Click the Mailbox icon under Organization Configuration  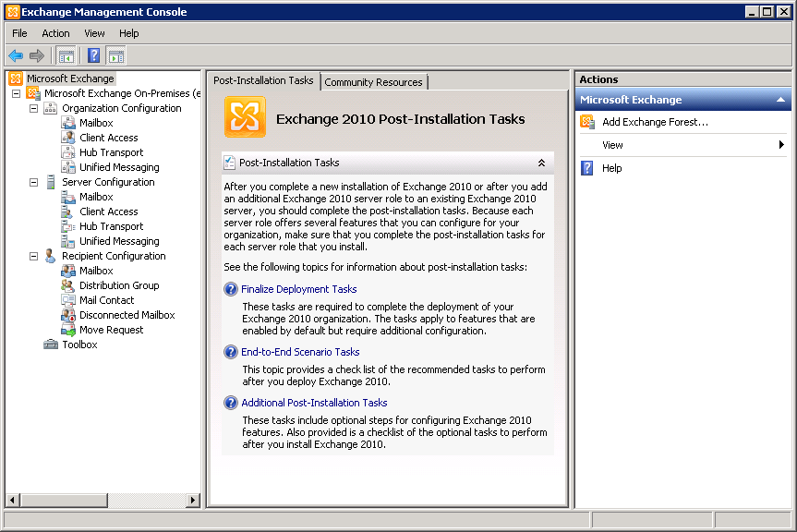click(x=68, y=123)
